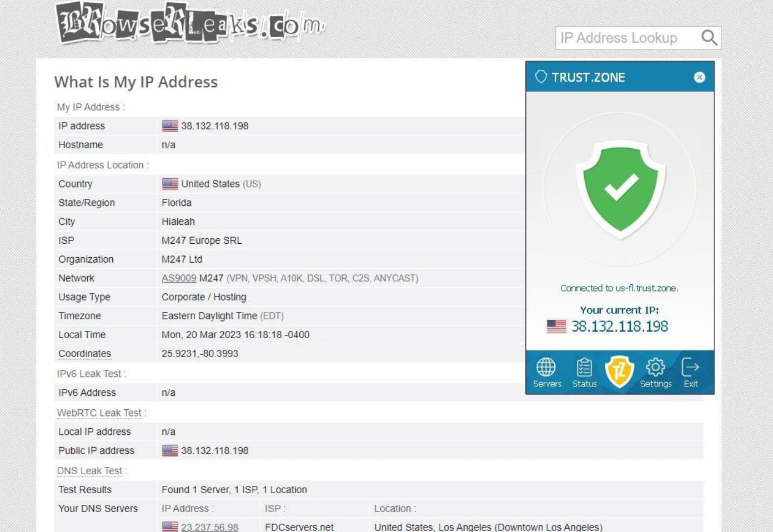Click the magnifier search icon in IP lookup
This screenshot has width=773, height=532.
pos(709,38)
